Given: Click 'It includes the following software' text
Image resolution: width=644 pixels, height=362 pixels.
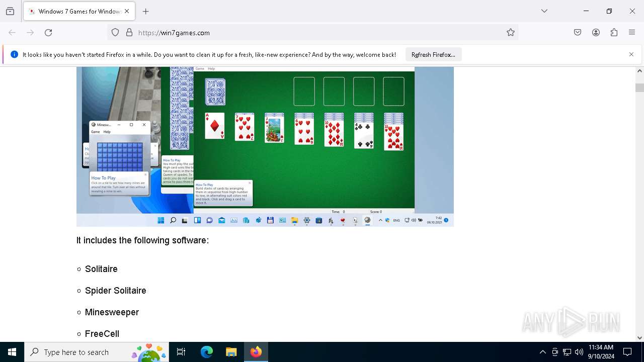Looking at the screenshot, I should click(x=142, y=240).
